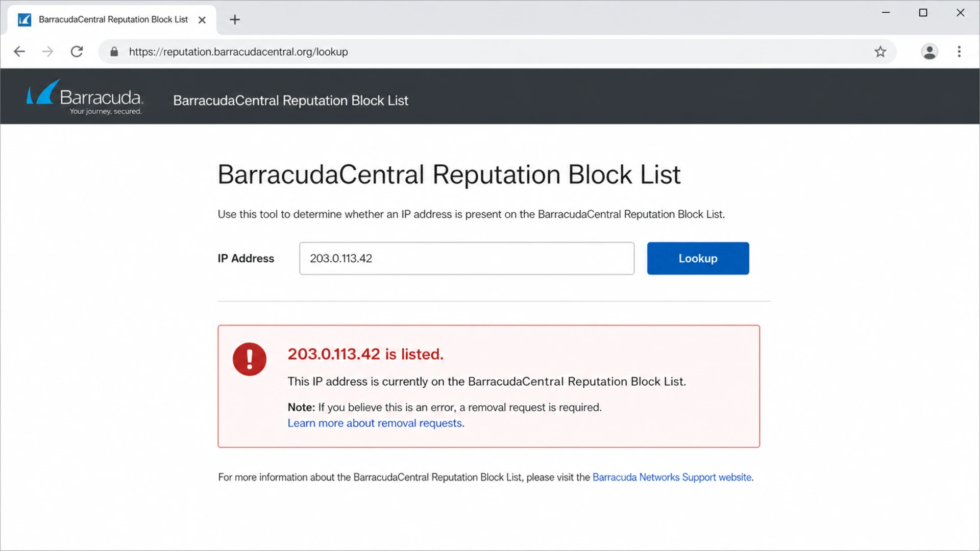Image resolution: width=980 pixels, height=551 pixels.
Task: Click the 'Note:' removal request sentence
Action: coord(445,407)
